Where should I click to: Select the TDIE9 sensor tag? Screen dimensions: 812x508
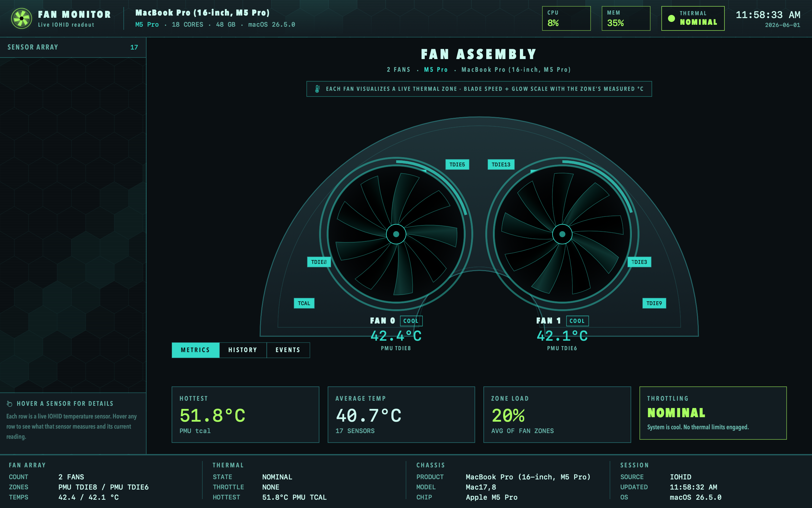coord(654,304)
